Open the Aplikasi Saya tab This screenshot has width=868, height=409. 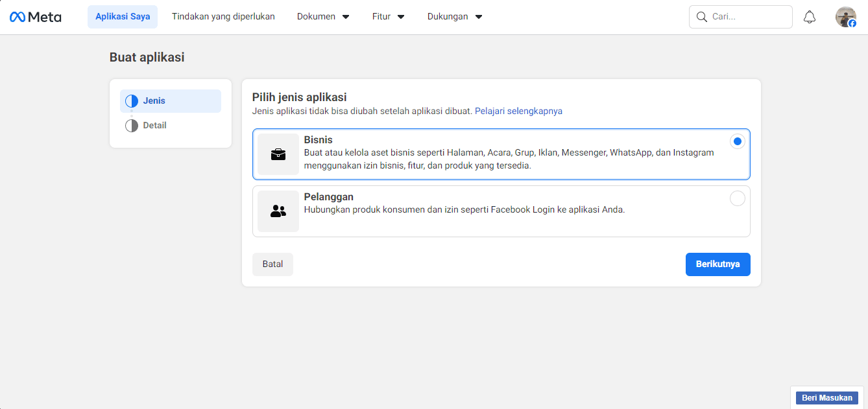tap(123, 17)
